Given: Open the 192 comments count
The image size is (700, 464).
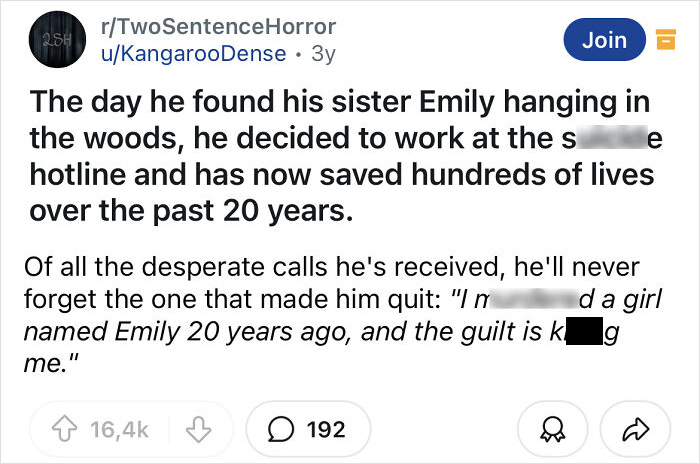Looking at the screenshot, I should [326, 430].
